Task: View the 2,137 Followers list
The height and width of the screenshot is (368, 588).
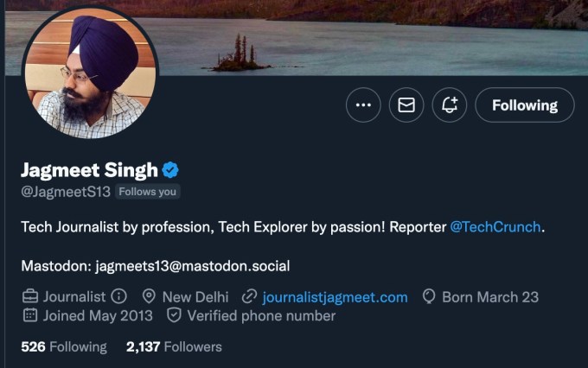Action: 174,346
